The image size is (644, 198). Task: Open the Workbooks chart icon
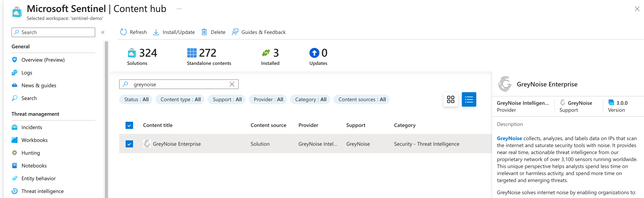click(15, 140)
